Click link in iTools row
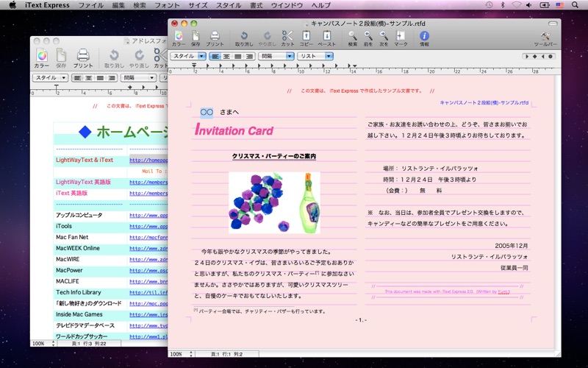The height and width of the screenshot is (368, 588). point(148,227)
